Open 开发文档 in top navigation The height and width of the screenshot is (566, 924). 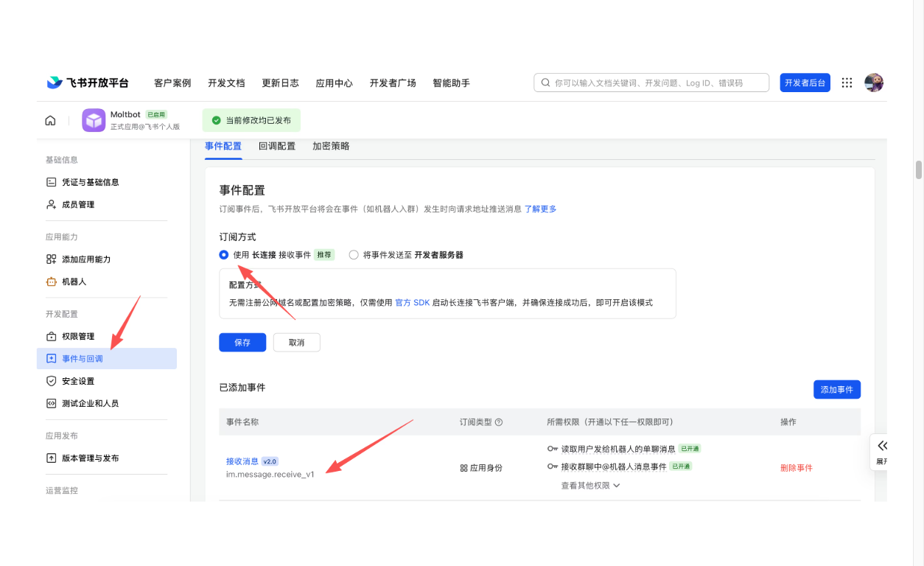[226, 83]
